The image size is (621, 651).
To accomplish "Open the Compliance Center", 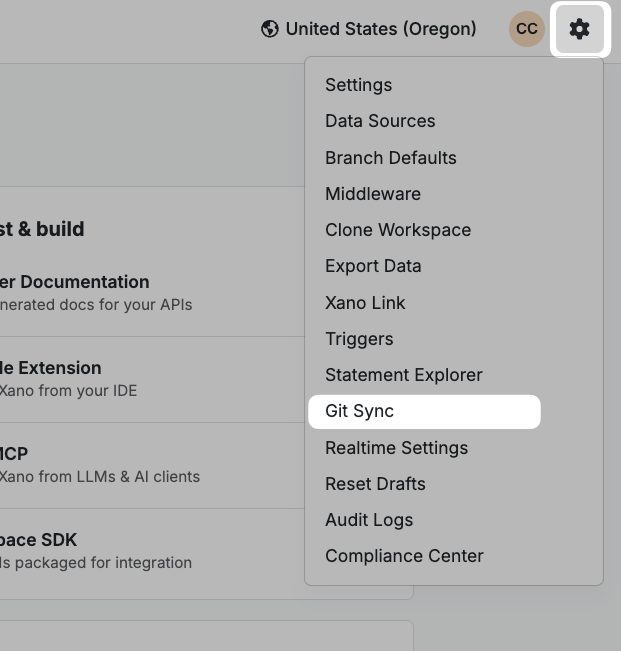I will point(404,556).
